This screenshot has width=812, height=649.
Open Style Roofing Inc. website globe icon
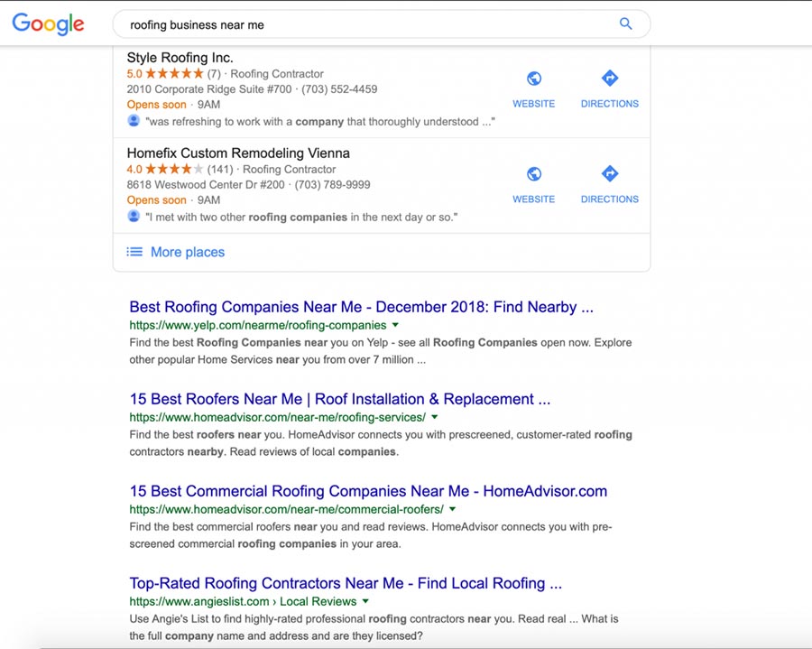point(534,79)
